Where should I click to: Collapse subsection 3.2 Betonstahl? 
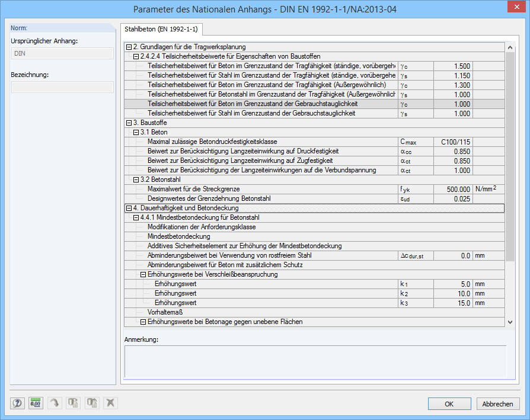coord(135,179)
